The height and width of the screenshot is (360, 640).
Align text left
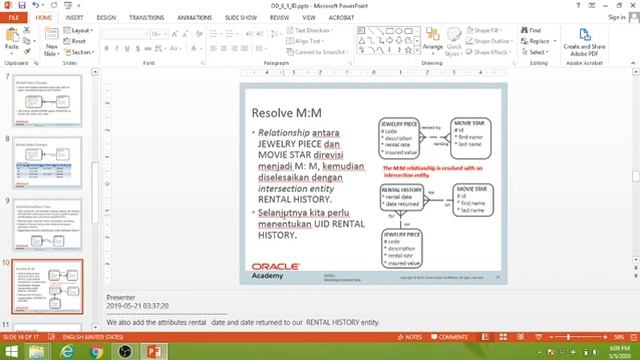pos(213,49)
